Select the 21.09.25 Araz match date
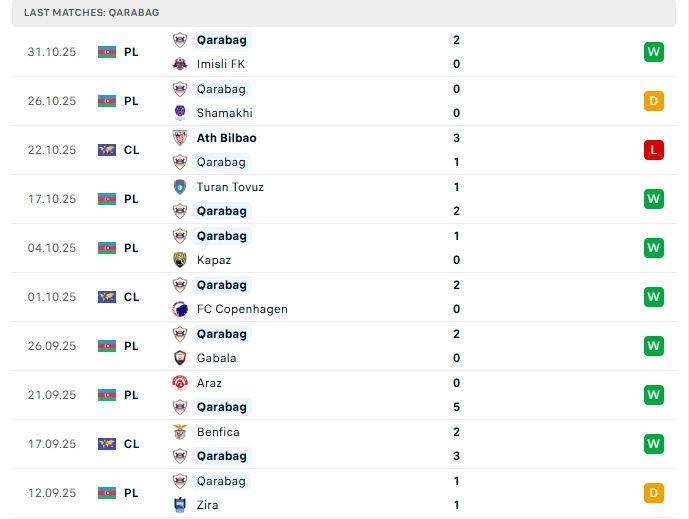Viewport: 689px width, 519px height. (52, 395)
